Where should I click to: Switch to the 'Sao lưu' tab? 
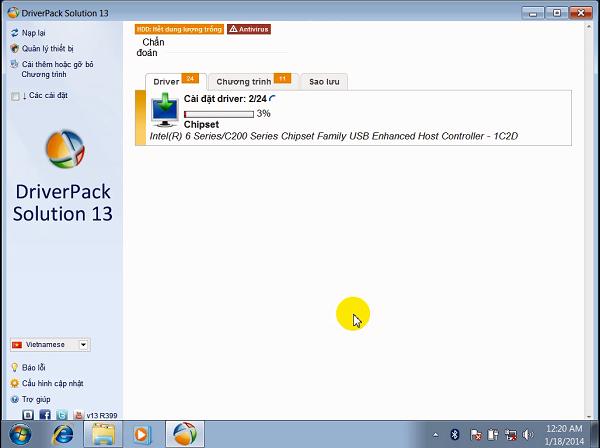point(323,81)
